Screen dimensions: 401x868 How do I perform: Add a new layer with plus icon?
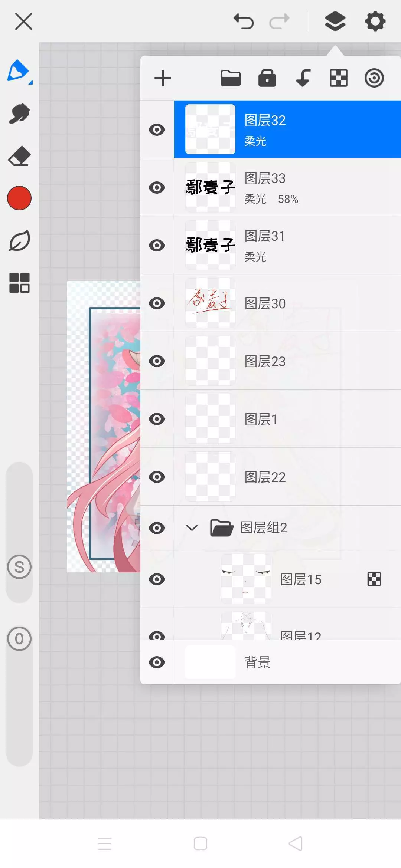click(163, 78)
